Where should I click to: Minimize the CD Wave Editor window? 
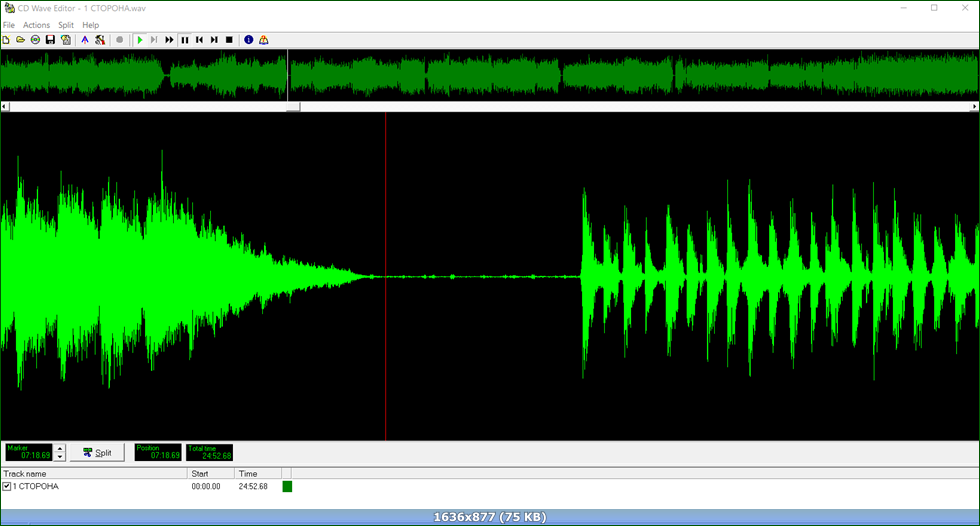pyautogui.click(x=904, y=8)
